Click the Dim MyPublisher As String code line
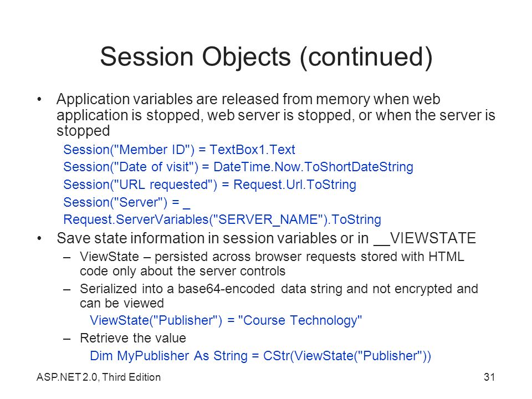The image size is (532, 399). pos(260,356)
